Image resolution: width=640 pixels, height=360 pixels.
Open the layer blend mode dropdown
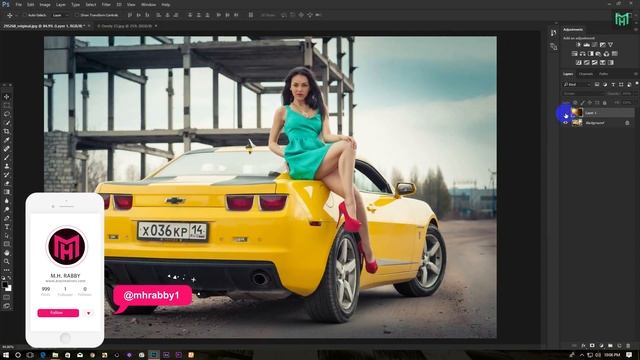coord(584,93)
